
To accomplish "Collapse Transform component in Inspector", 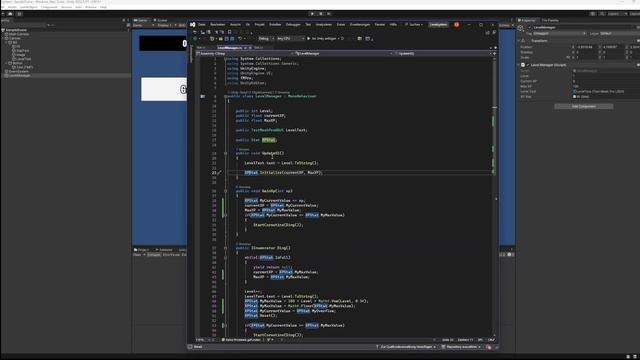I will click(x=519, y=41).
